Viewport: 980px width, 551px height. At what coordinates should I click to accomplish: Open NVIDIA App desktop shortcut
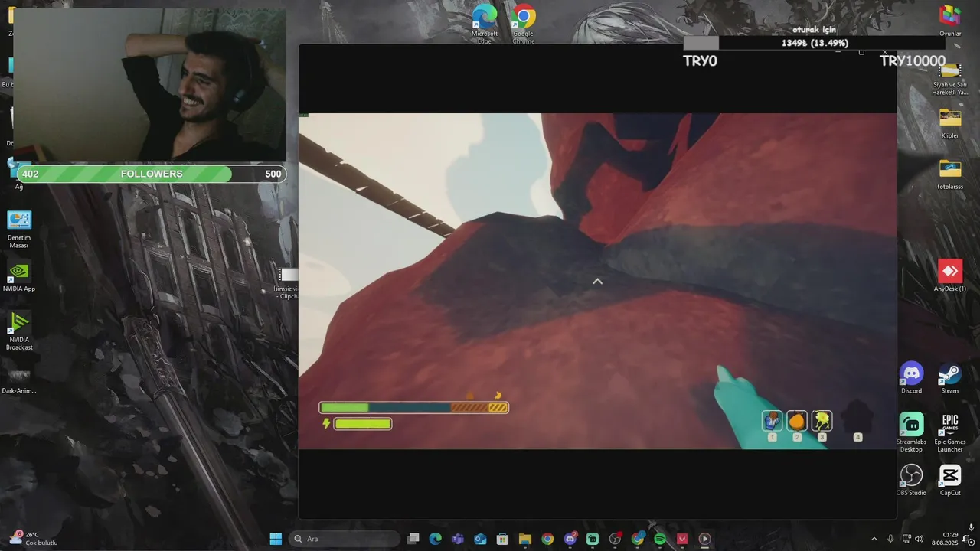(19, 276)
